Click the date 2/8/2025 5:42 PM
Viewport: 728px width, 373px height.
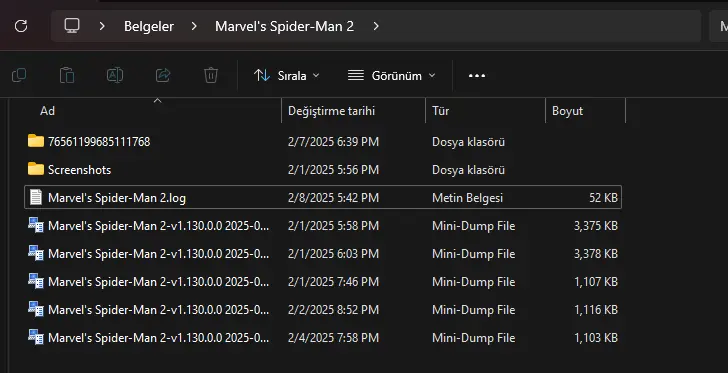click(333, 198)
